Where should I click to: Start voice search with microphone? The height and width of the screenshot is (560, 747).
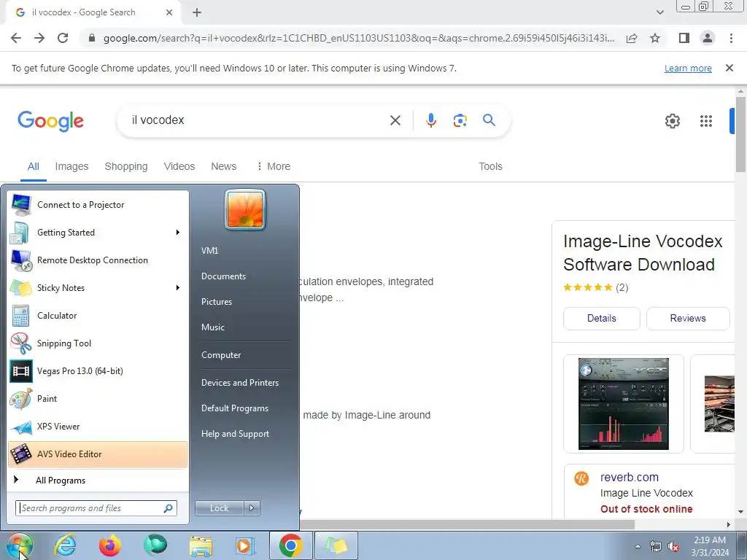430,120
